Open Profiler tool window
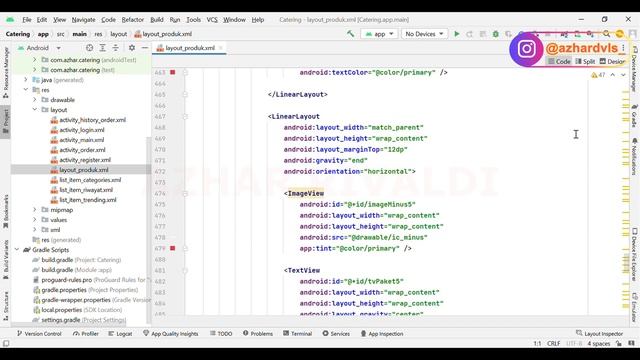640x360 pixels. click(86, 333)
